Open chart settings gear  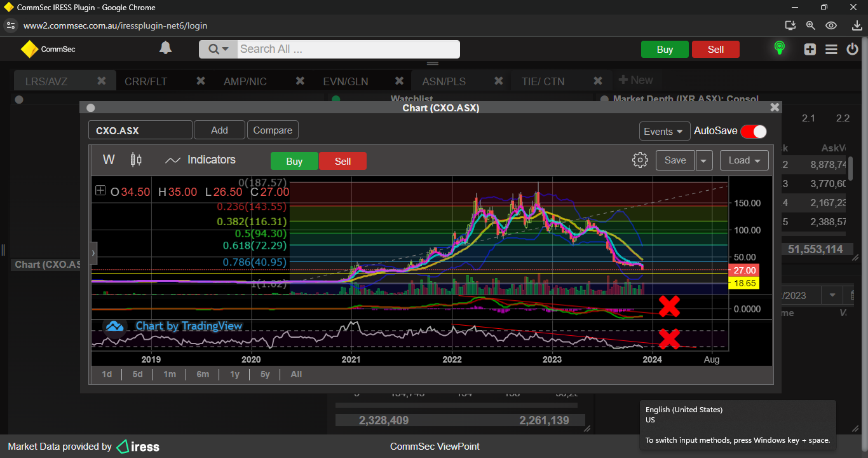click(x=640, y=160)
